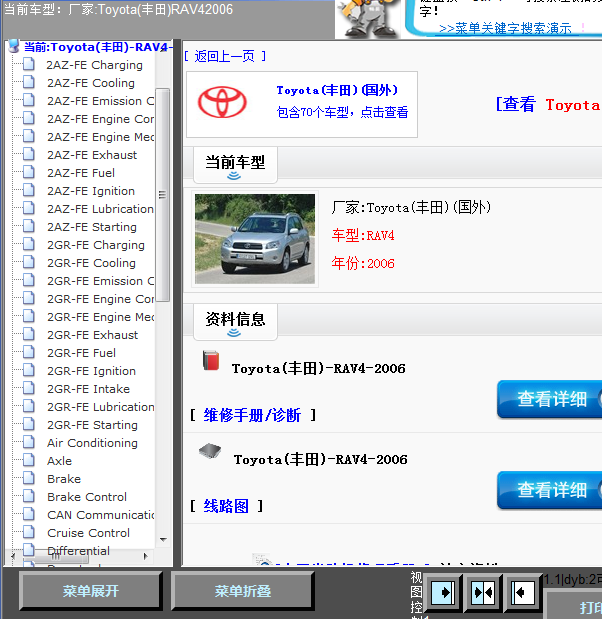
Task: Click the 资料信息 tab header
Action: pos(235,322)
